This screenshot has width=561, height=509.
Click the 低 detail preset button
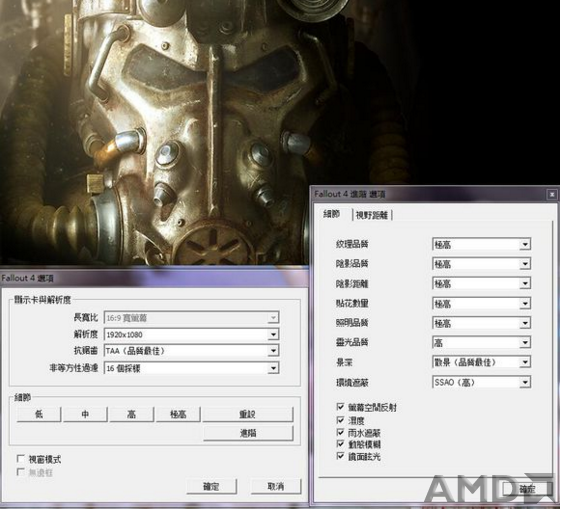39,414
